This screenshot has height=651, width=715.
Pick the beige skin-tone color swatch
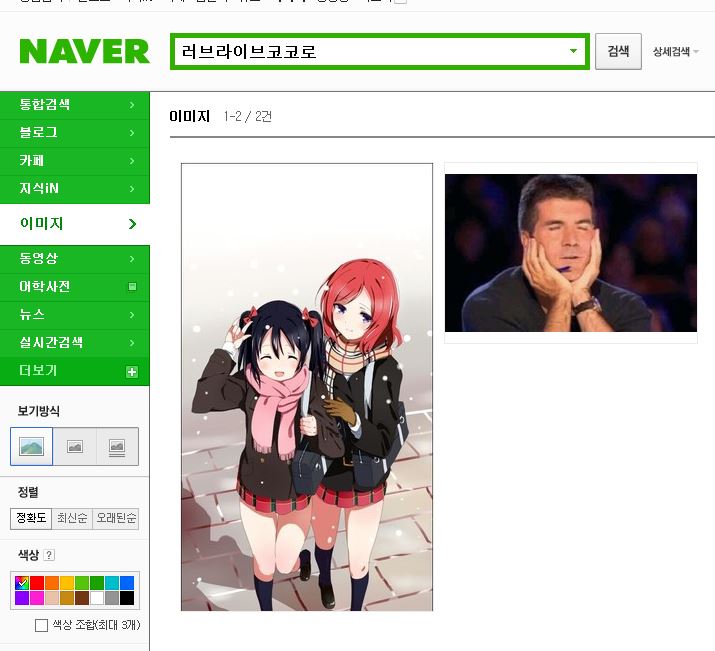tap(52, 598)
